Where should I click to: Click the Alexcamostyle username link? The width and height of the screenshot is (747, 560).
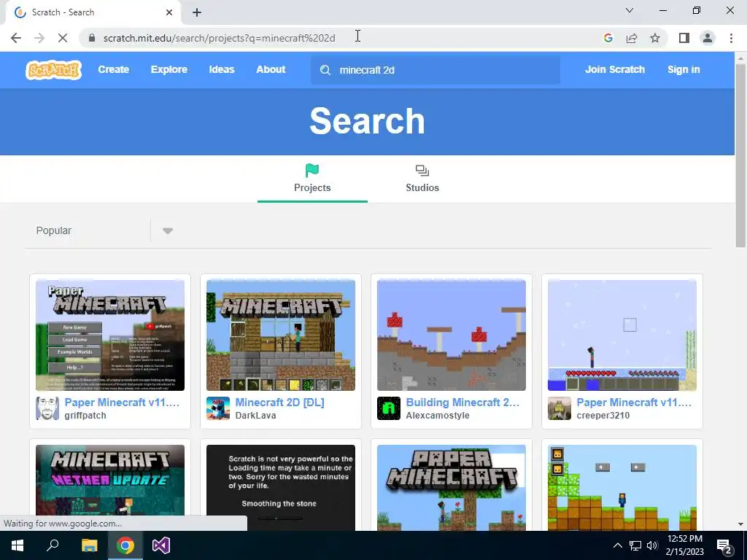[x=438, y=415]
